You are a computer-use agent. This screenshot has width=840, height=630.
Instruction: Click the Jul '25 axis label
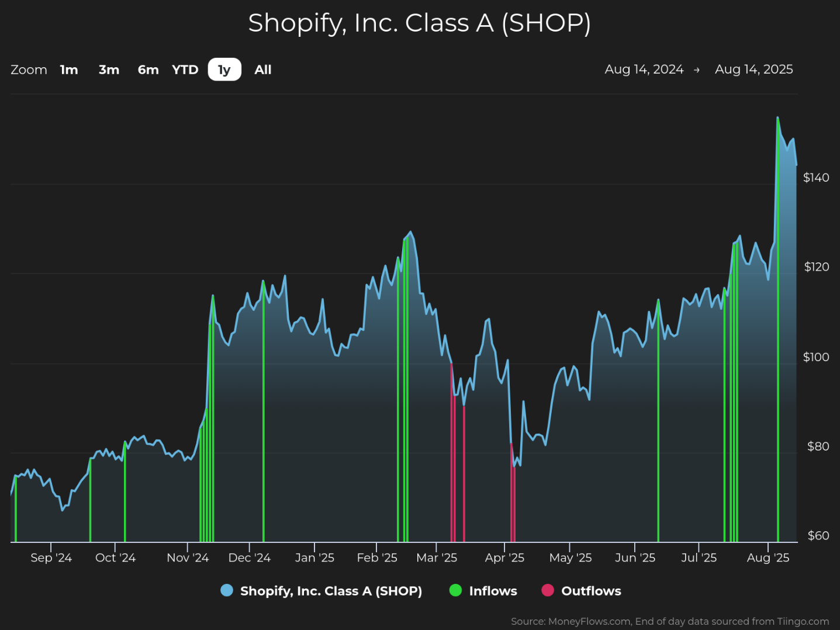pos(699,558)
